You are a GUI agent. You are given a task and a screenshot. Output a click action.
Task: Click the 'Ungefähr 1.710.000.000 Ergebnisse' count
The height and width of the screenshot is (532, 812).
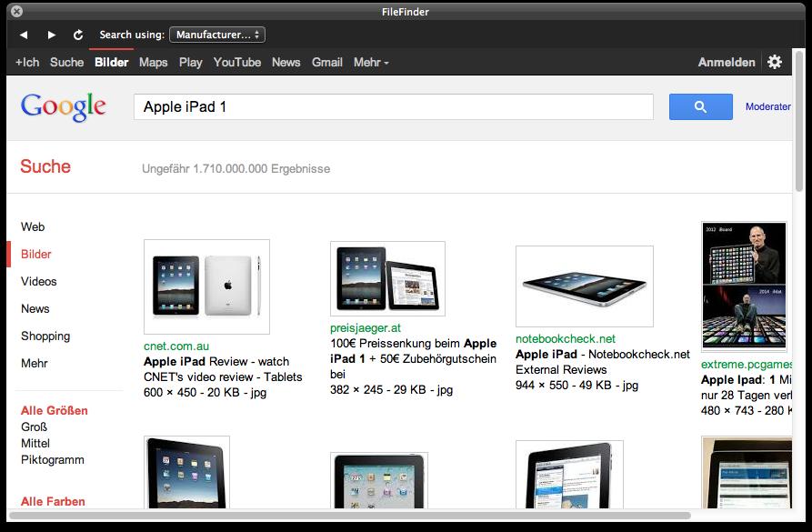[x=236, y=169]
